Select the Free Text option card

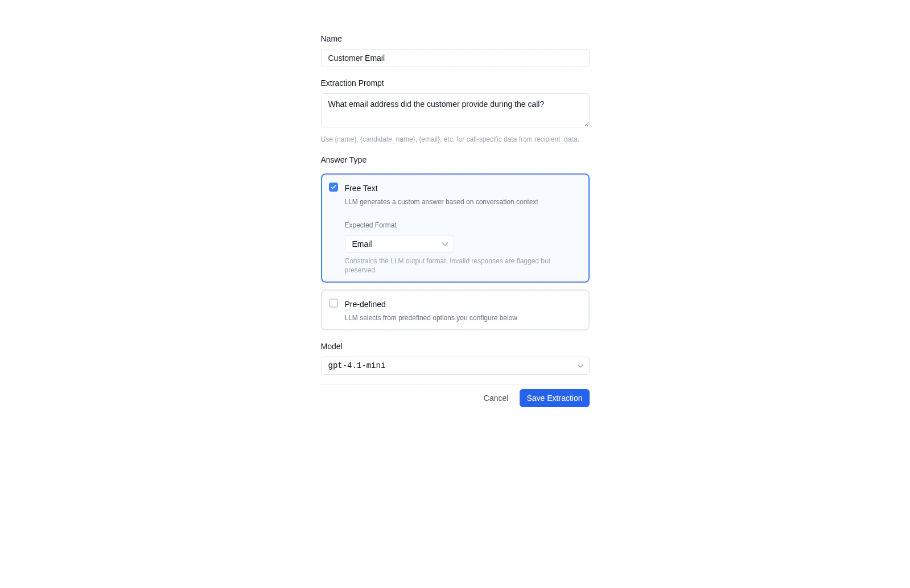455,228
